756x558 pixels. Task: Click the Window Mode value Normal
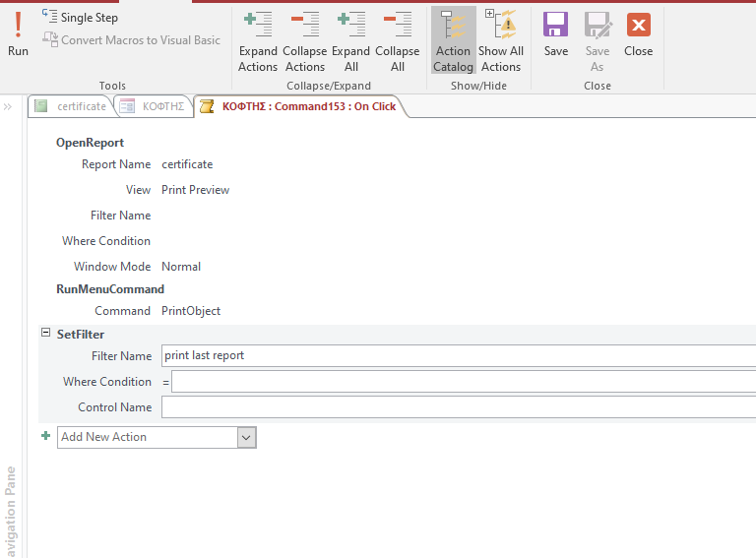(x=181, y=267)
